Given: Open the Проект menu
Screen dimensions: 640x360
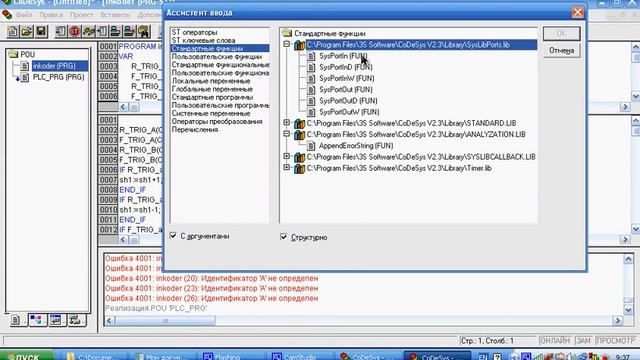Looking at the screenshot, I should tap(81, 15).
